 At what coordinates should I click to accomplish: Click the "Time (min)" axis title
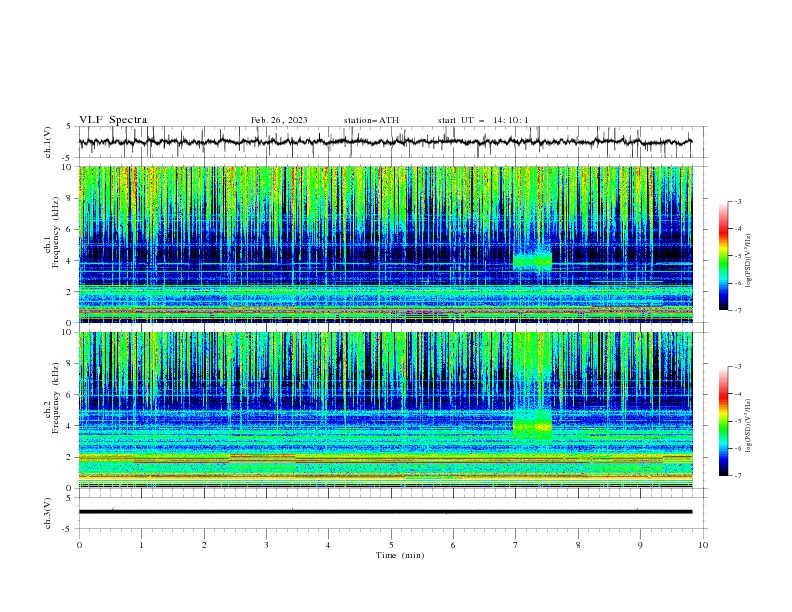pos(400,555)
